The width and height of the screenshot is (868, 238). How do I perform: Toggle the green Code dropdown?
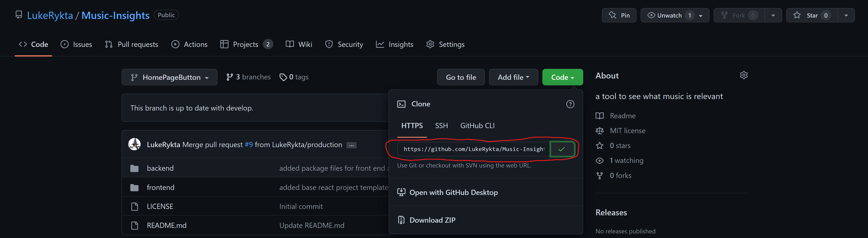[562, 77]
